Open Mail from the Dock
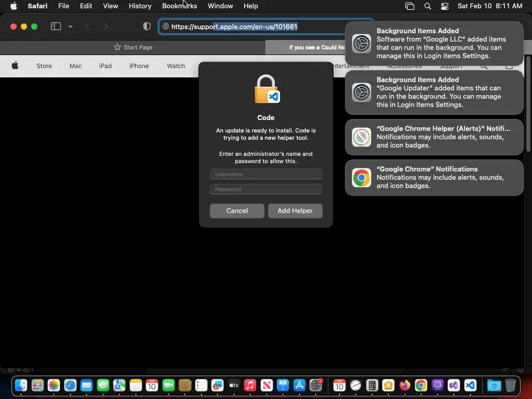Viewport: 532px width, 399px height. coord(87,385)
